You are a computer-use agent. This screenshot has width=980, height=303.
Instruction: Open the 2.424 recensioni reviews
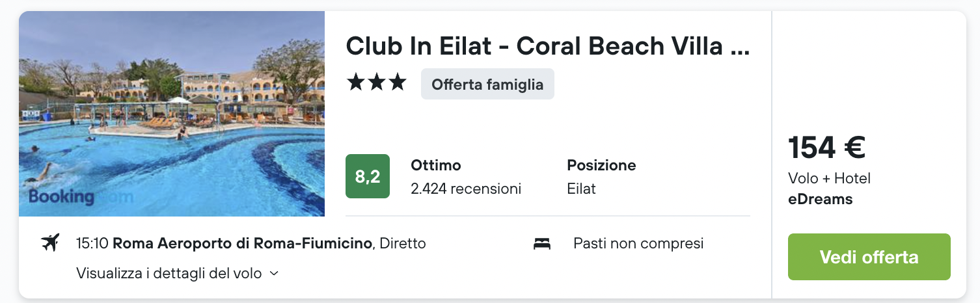[x=466, y=189]
